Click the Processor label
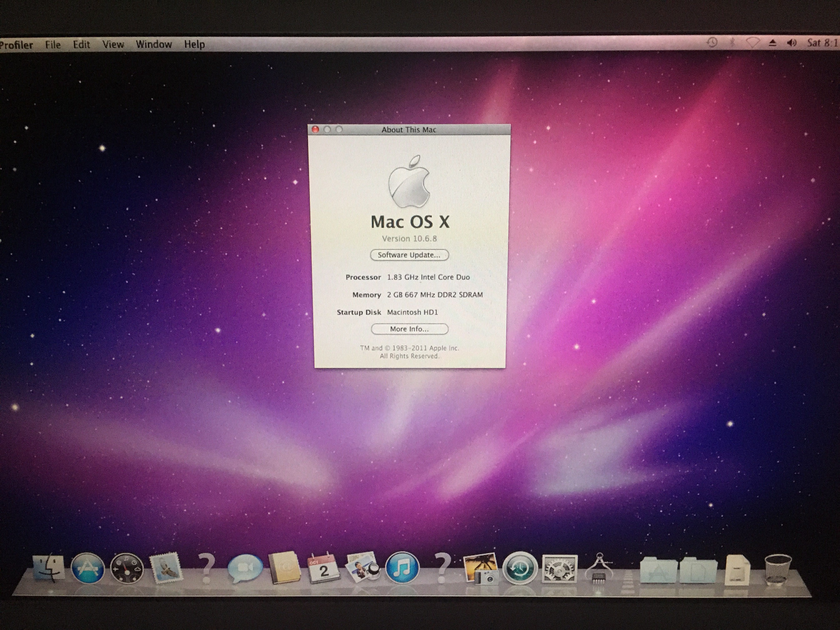The height and width of the screenshot is (630, 840). point(363,277)
